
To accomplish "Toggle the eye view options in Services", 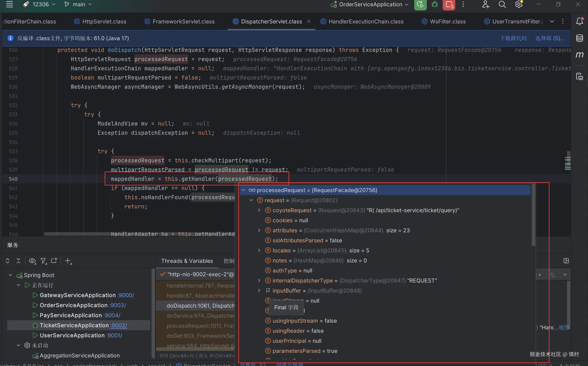I will (x=32, y=261).
